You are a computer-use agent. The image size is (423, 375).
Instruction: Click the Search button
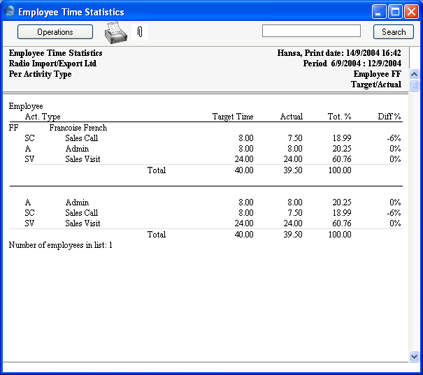pyautogui.click(x=393, y=32)
